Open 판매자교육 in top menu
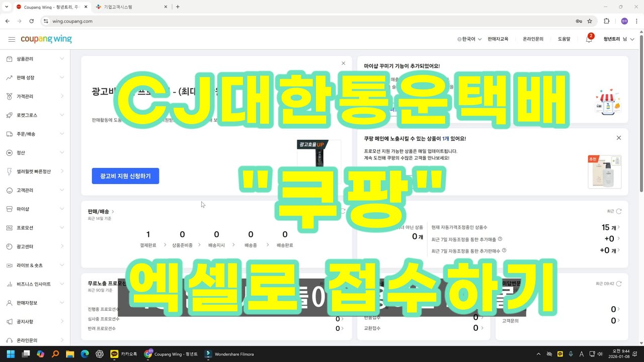Image resolution: width=644 pixels, height=362 pixels. pyautogui.click(x=498, y=39)
